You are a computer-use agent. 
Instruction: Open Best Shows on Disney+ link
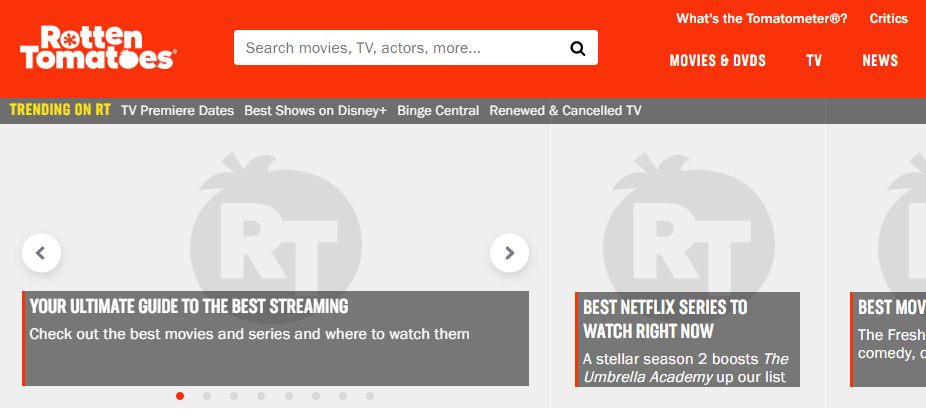click(x=315, y=111)
